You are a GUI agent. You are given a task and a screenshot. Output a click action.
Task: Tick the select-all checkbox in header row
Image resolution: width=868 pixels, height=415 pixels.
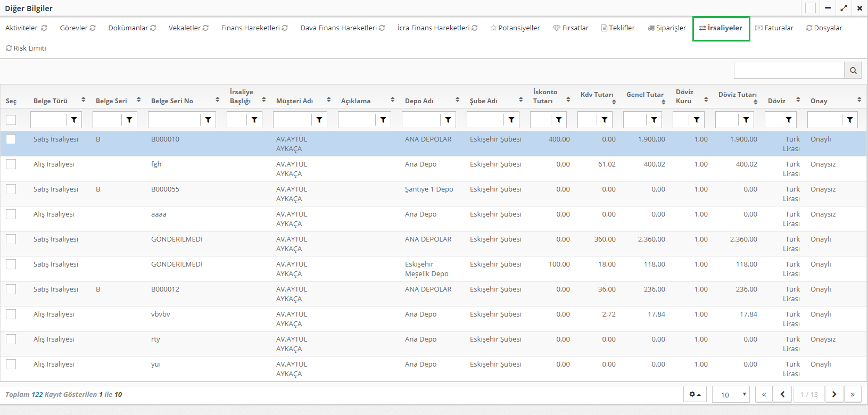point(11,120)
